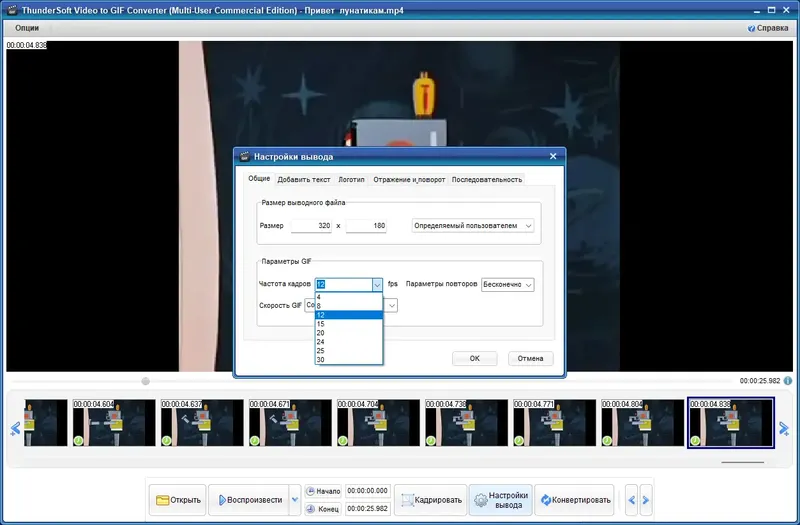
Task: Click Настройки вывода toolbar button
Action: (501, 500)
